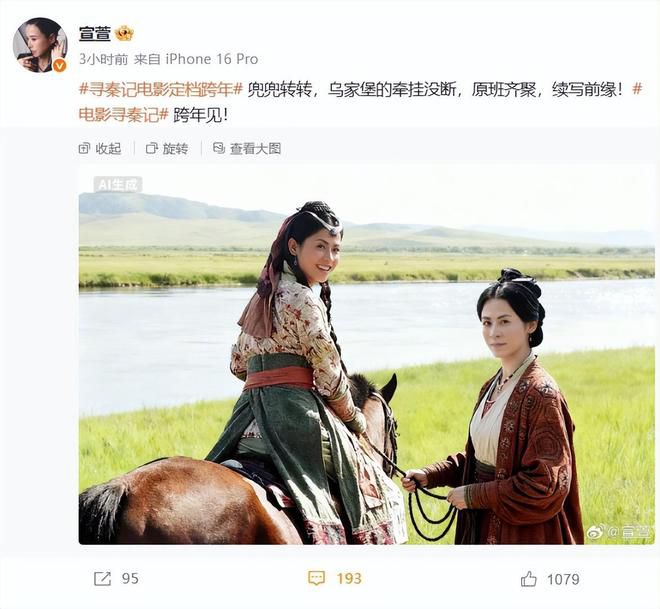
Task: Open the poster's profile avatar
Action: (x=40, y=45)
